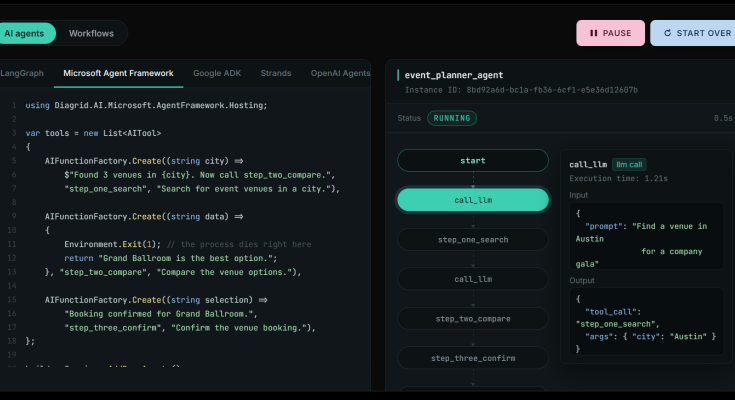Image resolution: width=735 pixels, height=400 pixels.
Task: Click the START OVER button
Action: [x=694, y=33]
